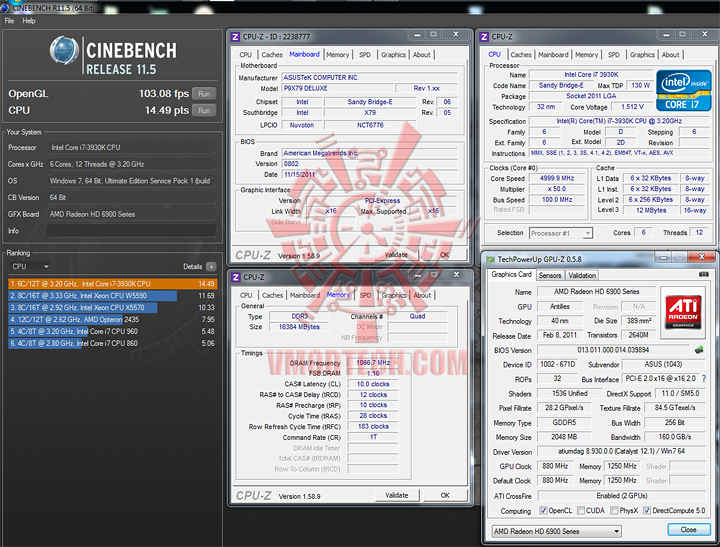
Task: Switch to Caches tab in Mainboard CPU-Z window
Action: [272, 55]
